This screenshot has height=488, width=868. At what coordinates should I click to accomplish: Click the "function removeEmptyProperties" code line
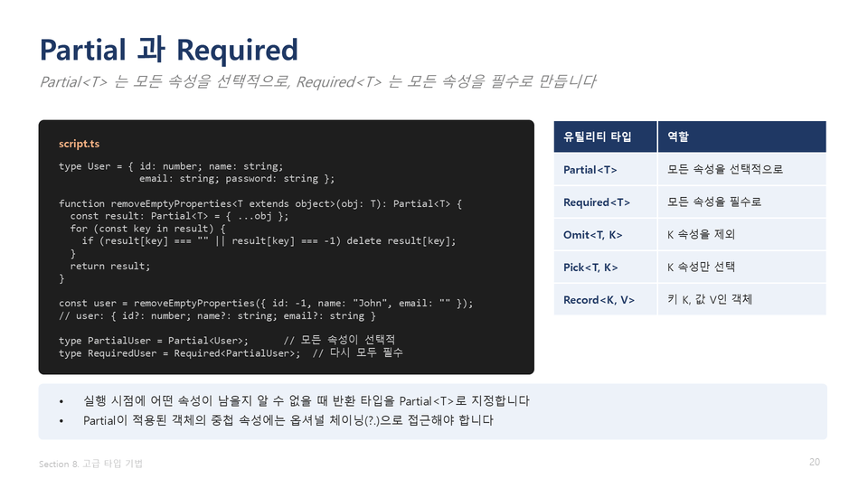[x=260, y=203]
